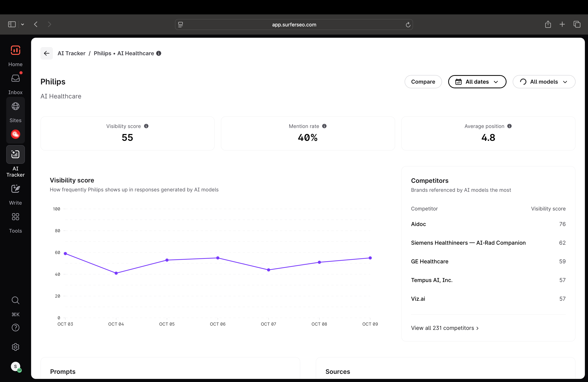This screenshot has height=382, width=588.
Task: Open settings gear in sidebar
Action: 15,347
